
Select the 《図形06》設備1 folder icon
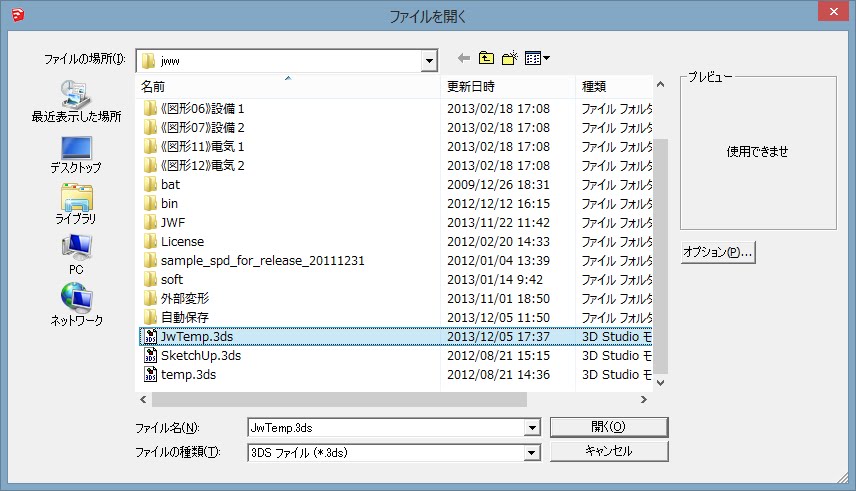click(150, 108)
